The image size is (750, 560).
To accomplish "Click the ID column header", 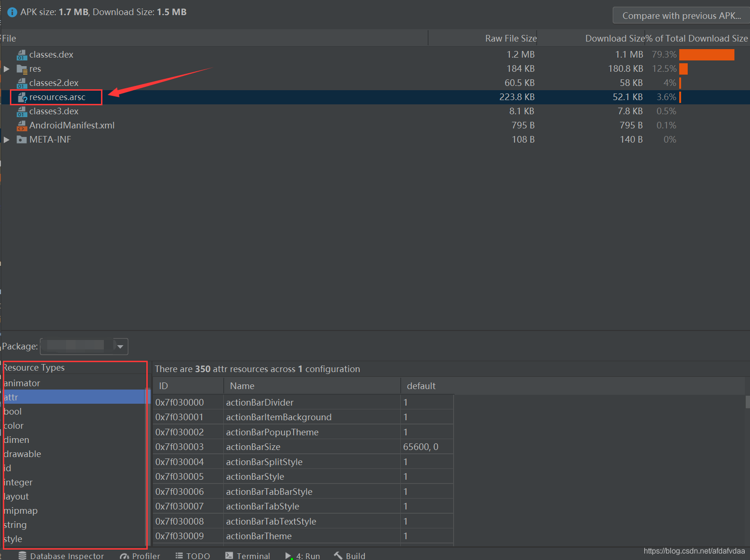I will click(188, 386).
